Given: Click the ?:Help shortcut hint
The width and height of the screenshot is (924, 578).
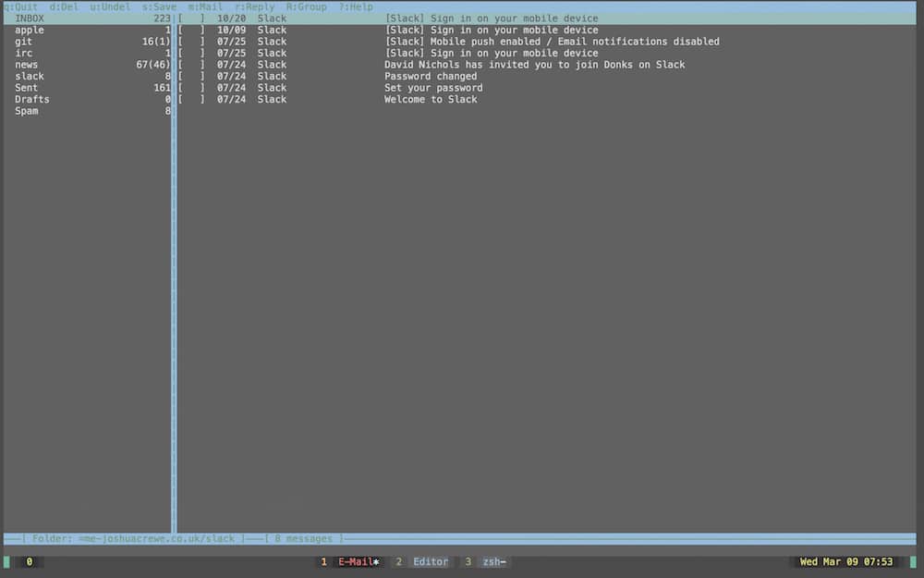Looking at the screenshot, I should (x=356, y=6).
